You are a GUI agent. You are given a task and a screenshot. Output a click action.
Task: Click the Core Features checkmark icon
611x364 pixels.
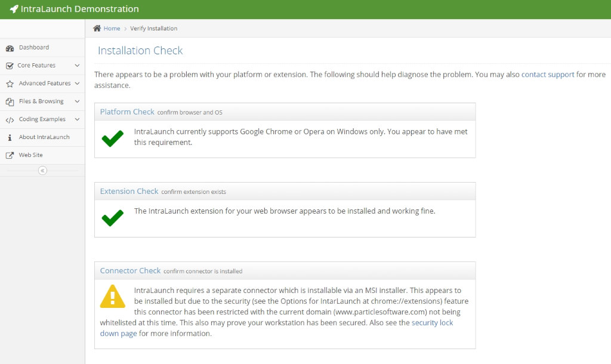10,66
